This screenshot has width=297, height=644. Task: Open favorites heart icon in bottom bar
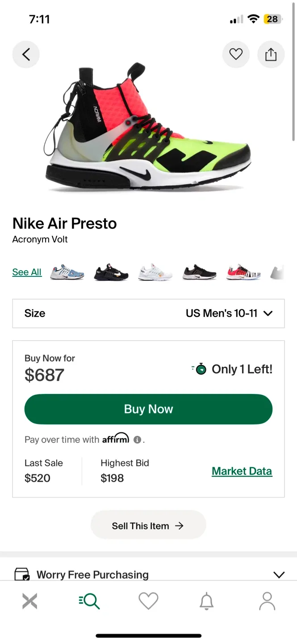(148, 601)
